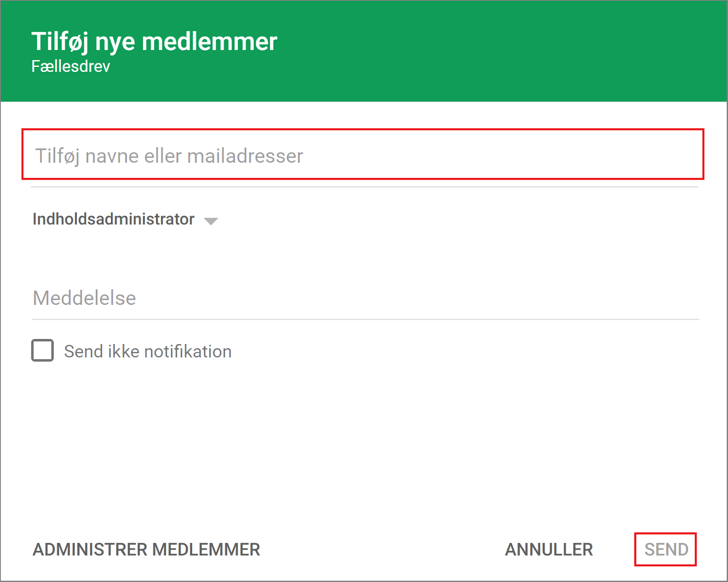The image size is (728, 582).
Task: Open the Indholdsadministrator role dropdown
Action: click(x=125, y=219)
